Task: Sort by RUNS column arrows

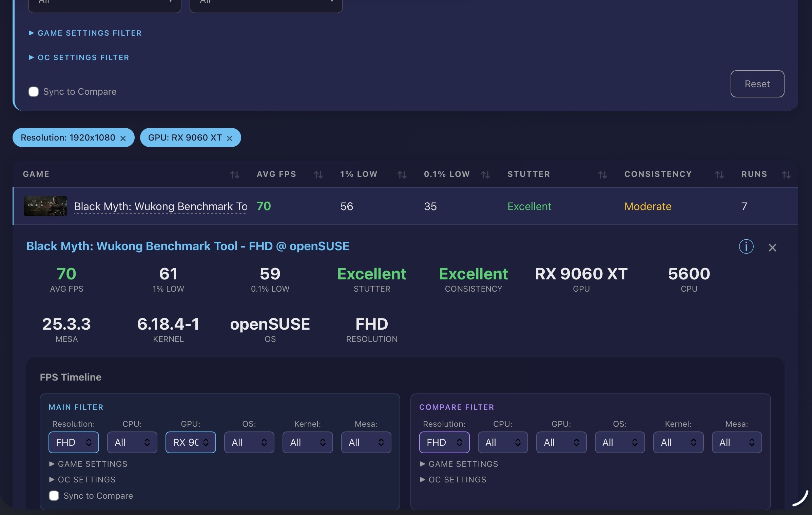Action: (786, 174)
